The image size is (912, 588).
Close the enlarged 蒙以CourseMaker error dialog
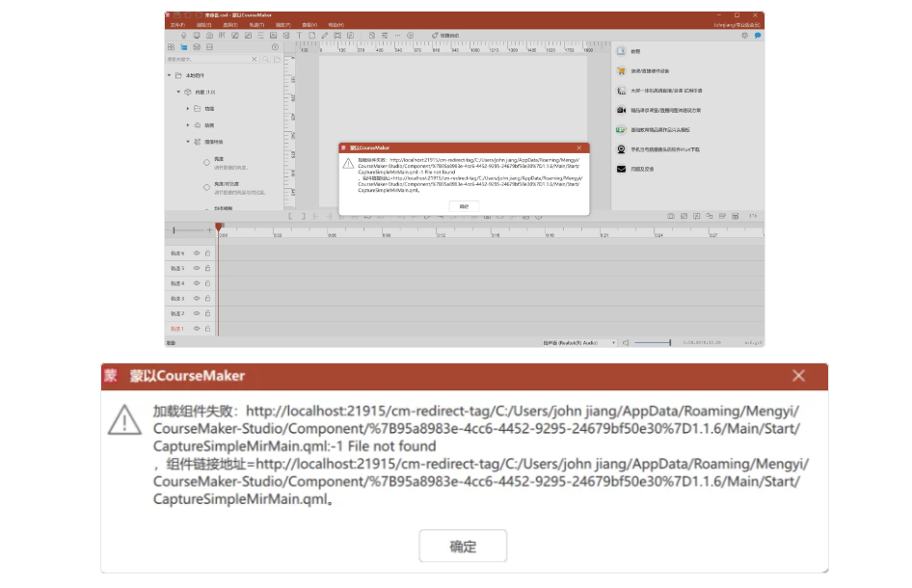tap(798, 376)
